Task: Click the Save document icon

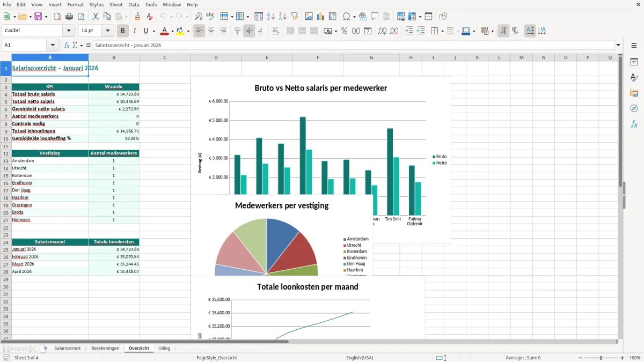Action: tap(38, 17)
